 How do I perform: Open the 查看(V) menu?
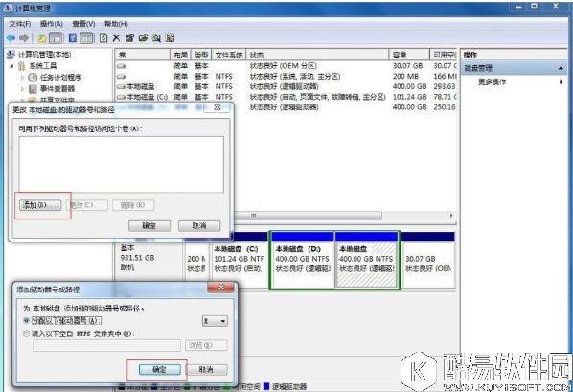83,24
